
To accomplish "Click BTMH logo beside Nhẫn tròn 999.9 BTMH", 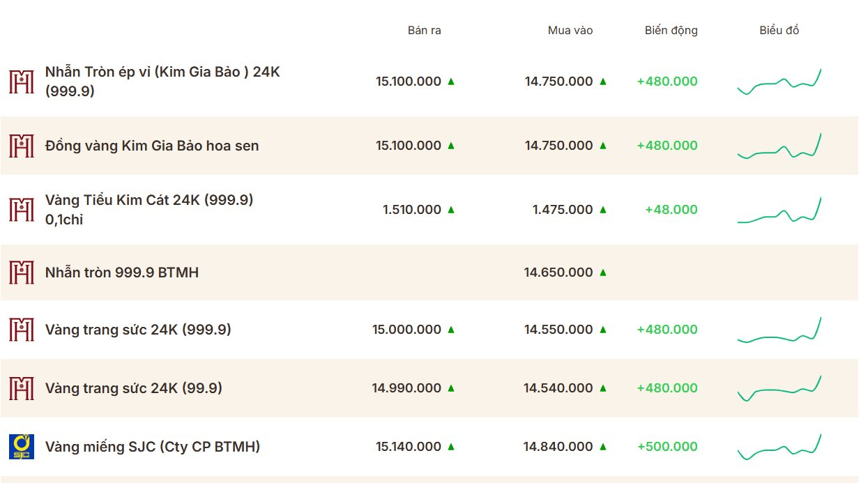I will (x=22, y=273).
